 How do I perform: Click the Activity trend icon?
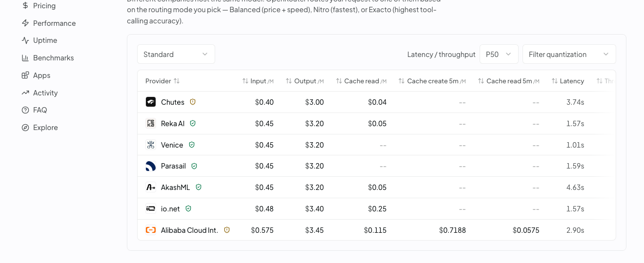(25, 93)
